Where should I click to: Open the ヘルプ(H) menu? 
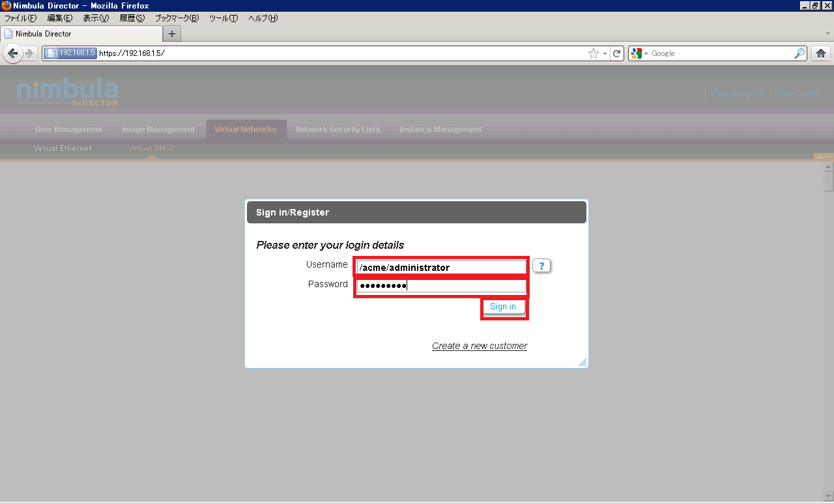click(263, 18)
